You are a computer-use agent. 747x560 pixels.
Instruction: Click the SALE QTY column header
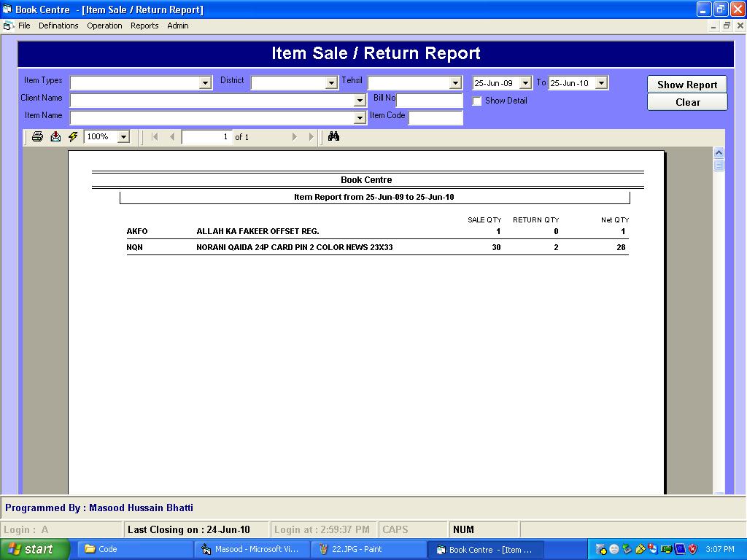pyautogui.click(x=484, y=220)
